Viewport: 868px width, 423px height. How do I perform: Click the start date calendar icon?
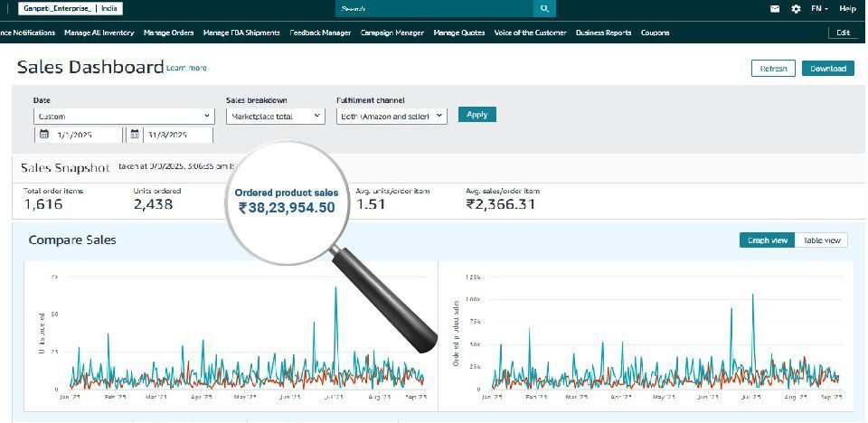(x=42, y=134)
